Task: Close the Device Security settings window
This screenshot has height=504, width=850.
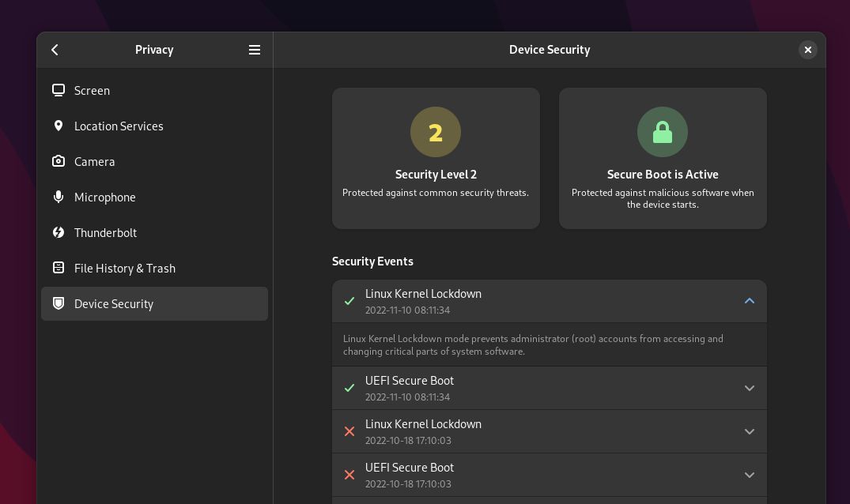Action: [807, 50]
